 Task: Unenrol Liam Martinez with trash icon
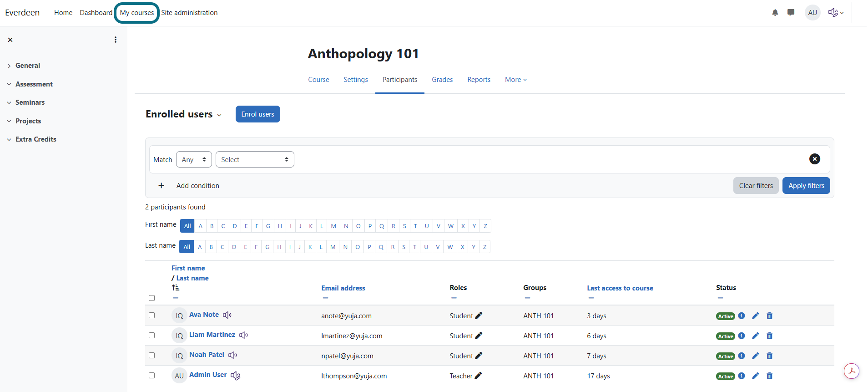770,336
